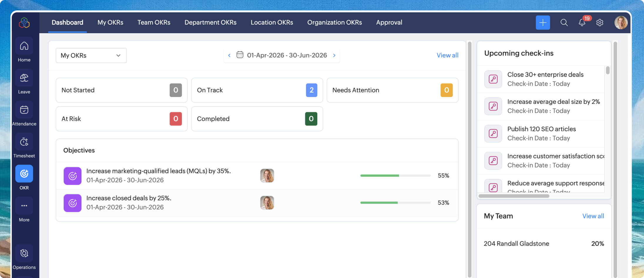
Task: Open 'Increase customer satisfaction' check-in text
Action: pyautogui.click(x=556, y=156)
